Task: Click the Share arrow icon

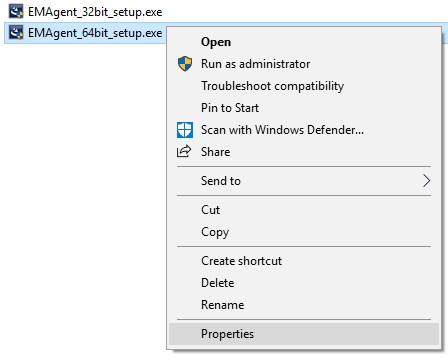Action: [x=184, y=152]
